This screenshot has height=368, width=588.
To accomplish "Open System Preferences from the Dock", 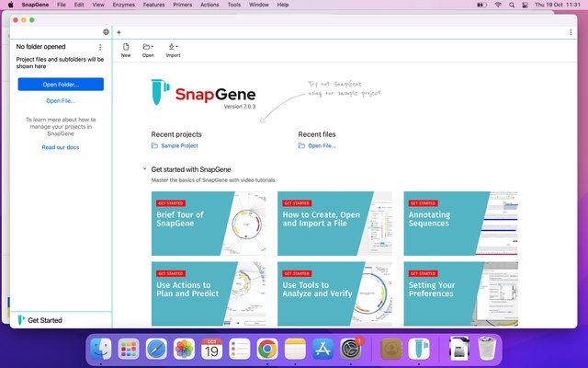I will coord(351,349).
